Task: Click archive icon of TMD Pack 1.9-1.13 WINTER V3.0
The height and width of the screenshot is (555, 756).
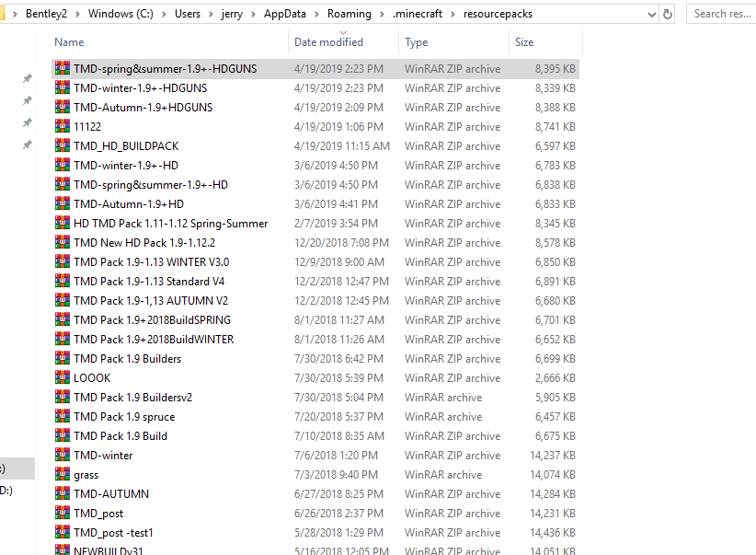Action: [x=63, y=261]
